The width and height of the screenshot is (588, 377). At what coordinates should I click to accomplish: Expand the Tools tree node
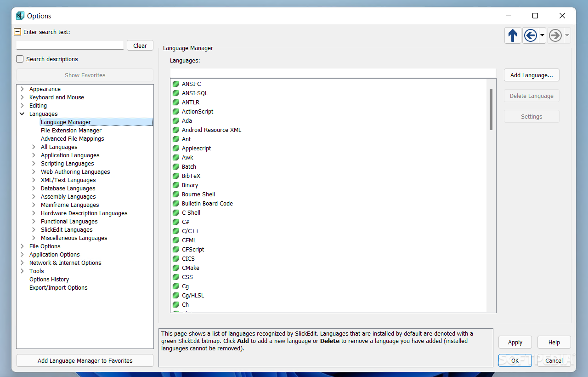(22, 271)
